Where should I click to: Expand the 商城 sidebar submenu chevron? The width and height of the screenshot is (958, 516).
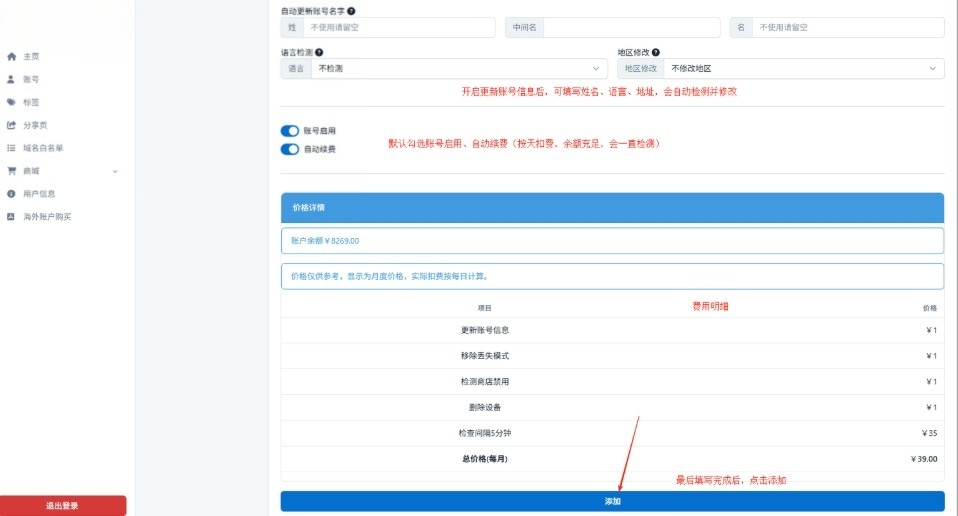tap(115, 172)
